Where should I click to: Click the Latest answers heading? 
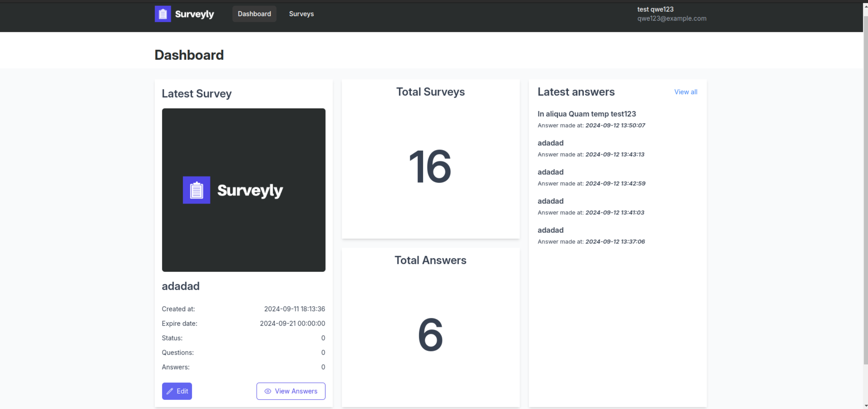point(576,92)
